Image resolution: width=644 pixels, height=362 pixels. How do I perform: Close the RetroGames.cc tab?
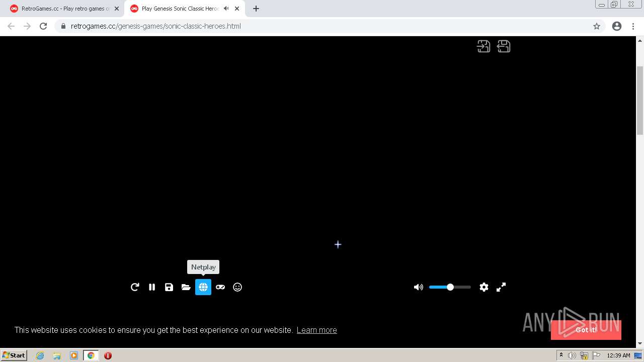pyautogui.click(x=117, y=9)
